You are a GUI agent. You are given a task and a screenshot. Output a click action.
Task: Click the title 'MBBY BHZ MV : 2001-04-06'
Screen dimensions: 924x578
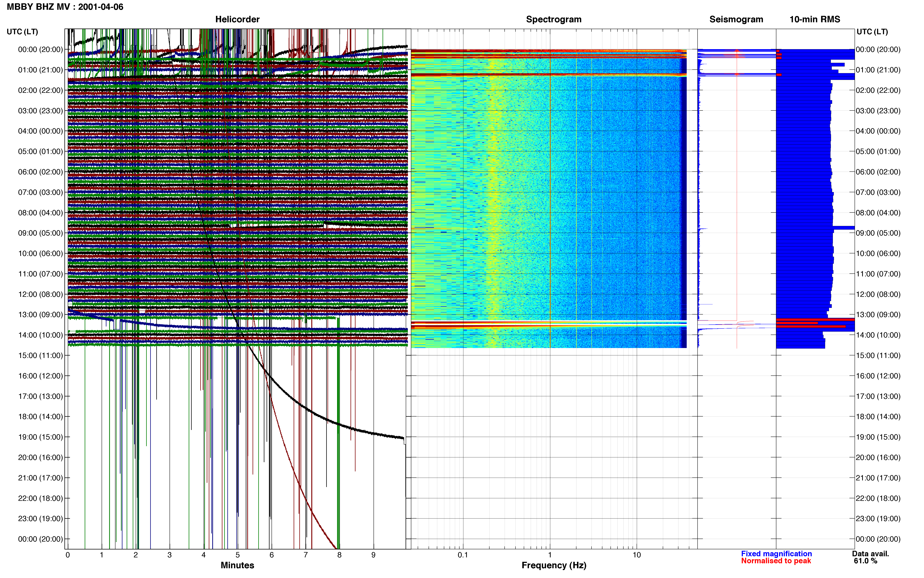coord(65,7)
